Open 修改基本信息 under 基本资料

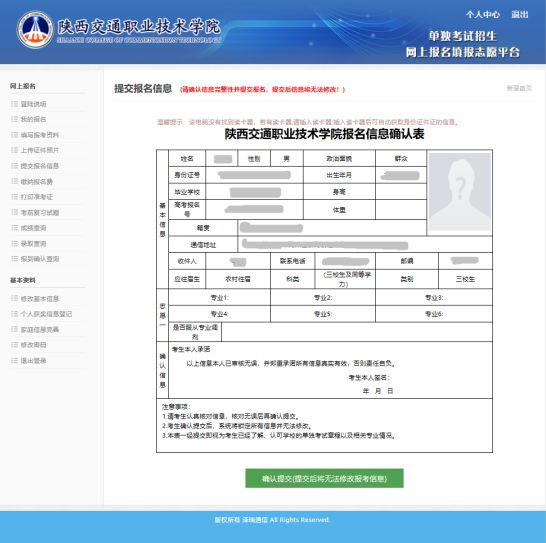pos(40,298)
